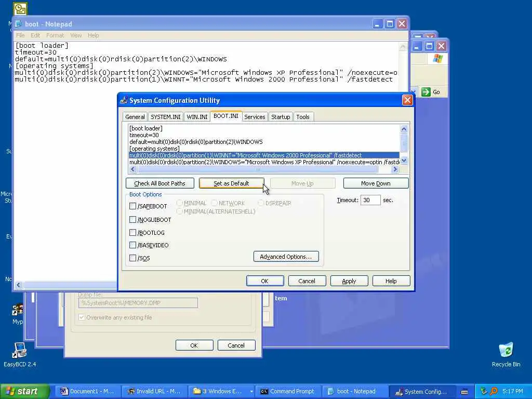Open the Startup tab
The image size is (532, 399).
tap(280, 117)
